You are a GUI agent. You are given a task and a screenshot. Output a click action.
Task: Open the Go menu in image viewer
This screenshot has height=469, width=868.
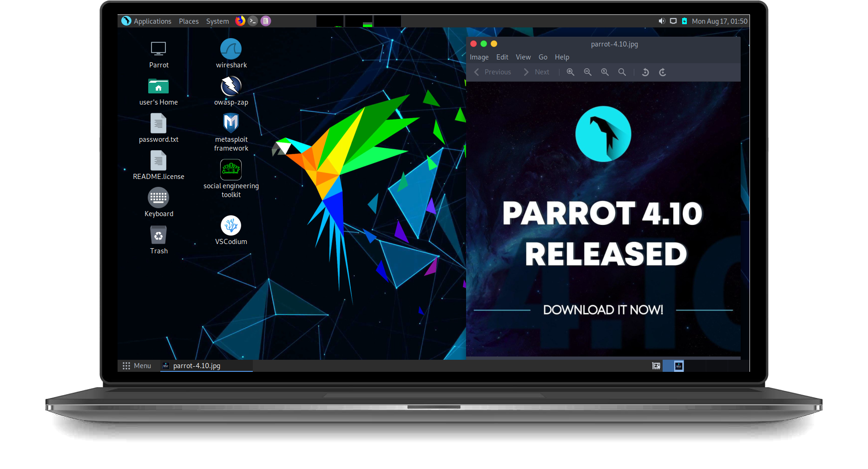543,57
